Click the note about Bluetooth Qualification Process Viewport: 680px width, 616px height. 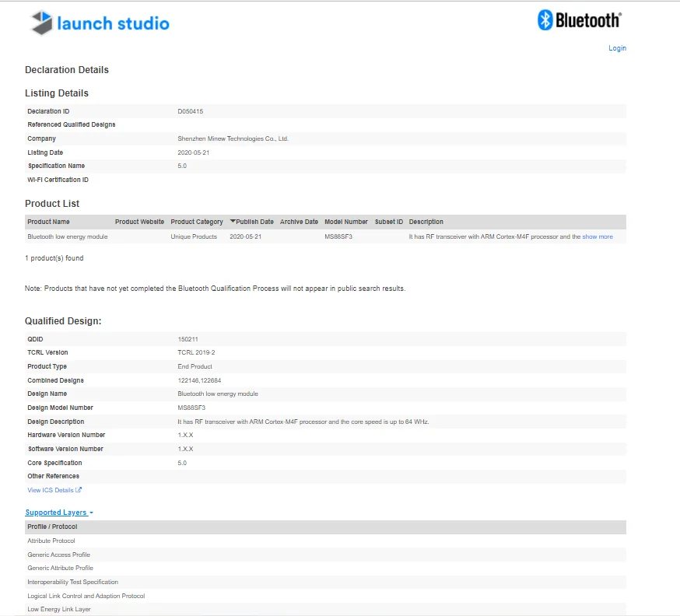[215, 289]
